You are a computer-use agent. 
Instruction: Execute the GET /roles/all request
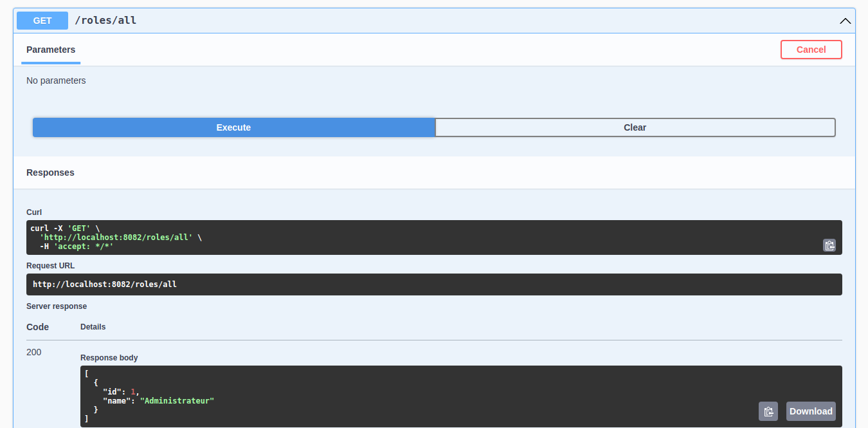click(233, 127)
